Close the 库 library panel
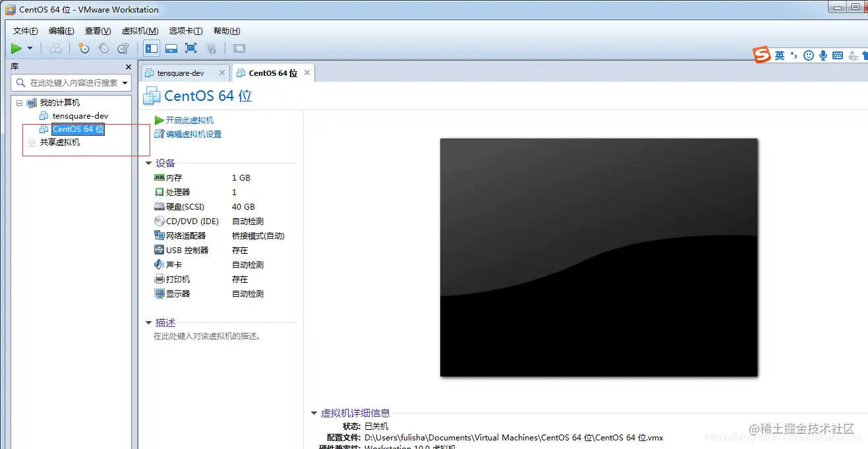The height and width of the screenshot is (449, 868). pos(129,67)
